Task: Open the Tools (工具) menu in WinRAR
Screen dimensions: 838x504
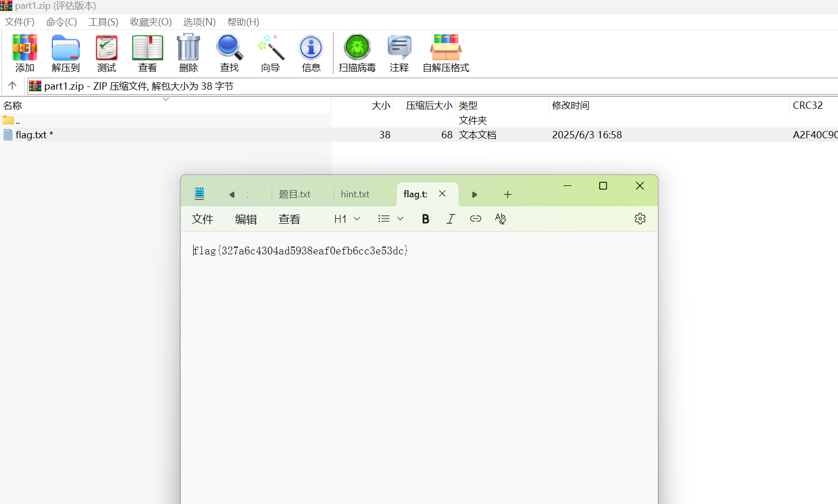Action: [103, 22]
